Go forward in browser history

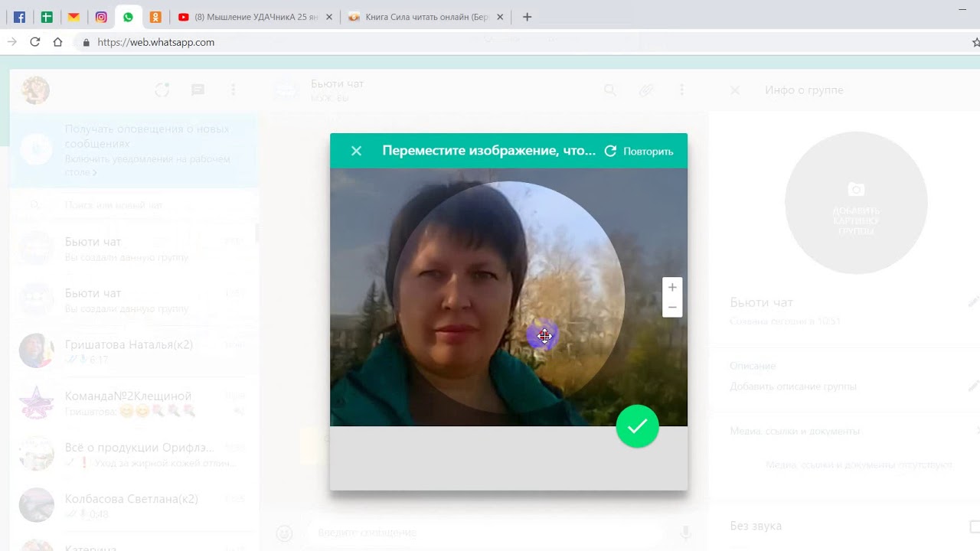coord(11,42)
